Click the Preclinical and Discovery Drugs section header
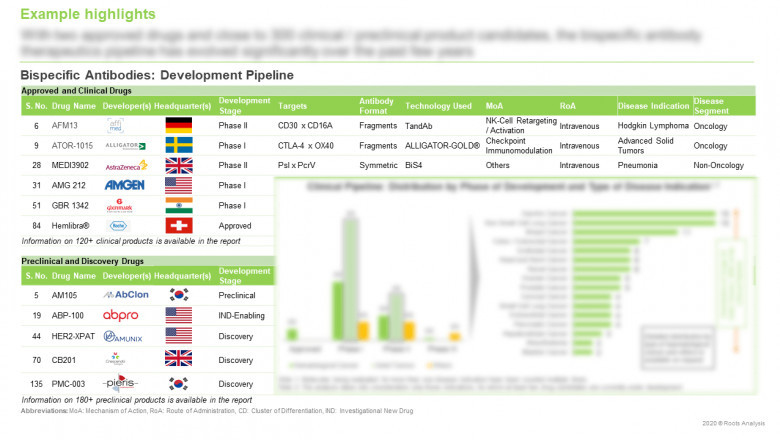 tap(83, 261)
